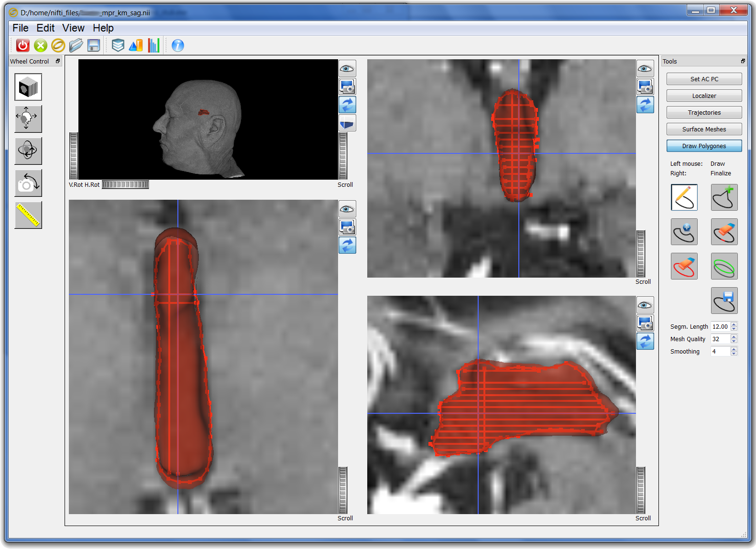The width and height of the screenshot is (756, 549).
Task: Click the Trajectories button
Action: [704, 113]
